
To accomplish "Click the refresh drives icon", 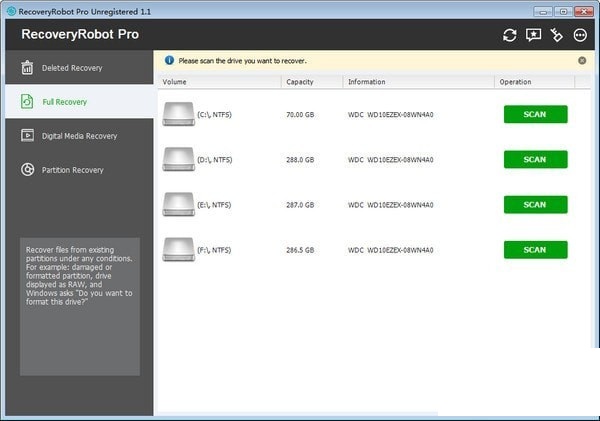I will click(509, 35).
